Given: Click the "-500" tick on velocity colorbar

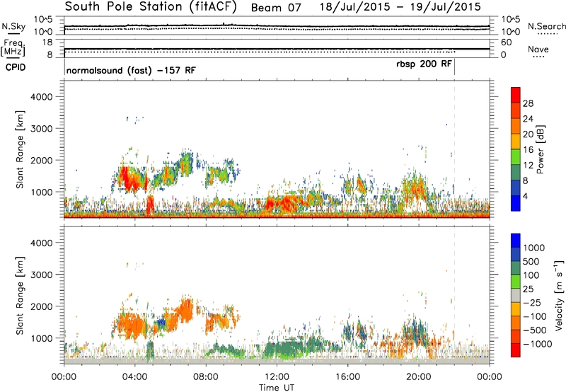Looking at the screenshot, I should click(535, 330).
